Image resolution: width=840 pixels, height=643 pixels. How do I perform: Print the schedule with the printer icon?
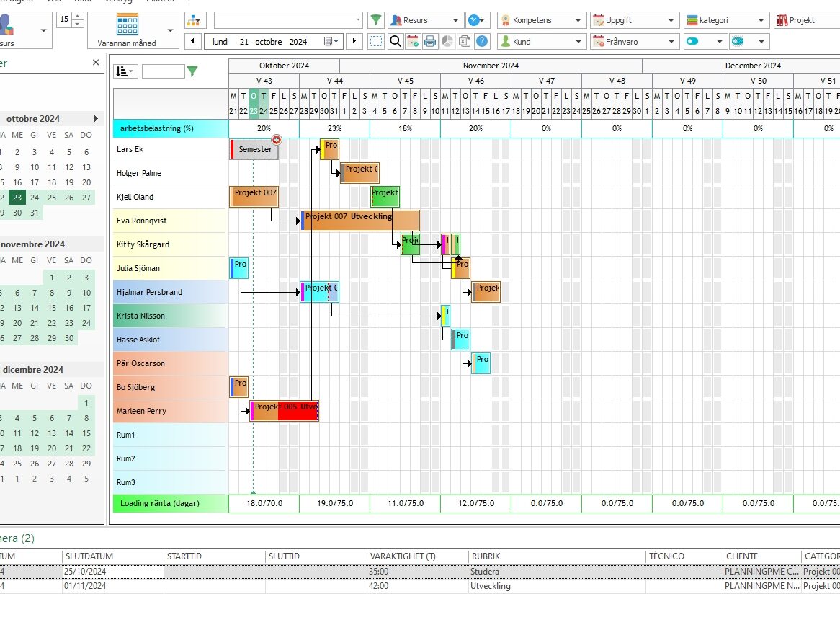(429, 41)
